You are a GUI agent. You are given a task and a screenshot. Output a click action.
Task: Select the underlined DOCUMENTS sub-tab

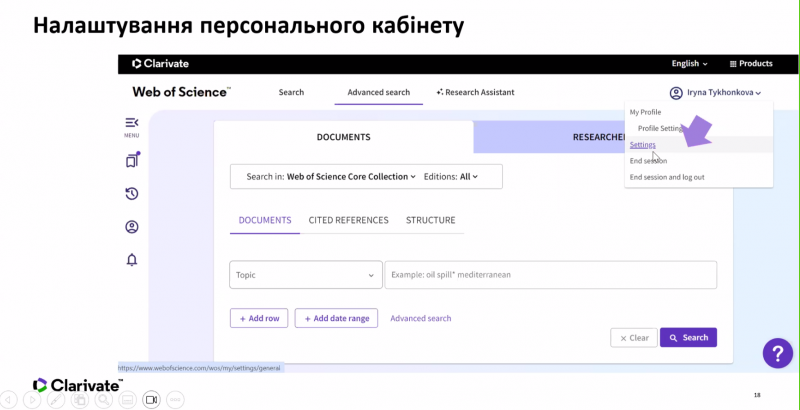pos(265,220)
